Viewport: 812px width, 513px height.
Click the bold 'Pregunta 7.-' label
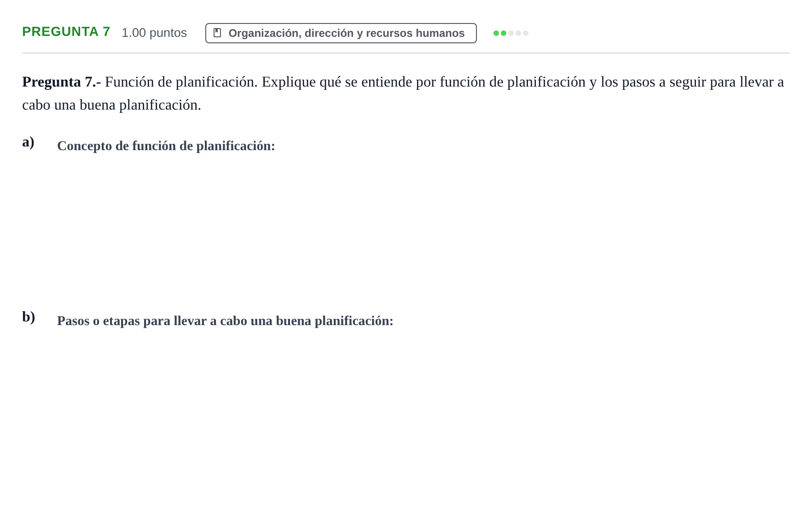click(x=62, y=82)
